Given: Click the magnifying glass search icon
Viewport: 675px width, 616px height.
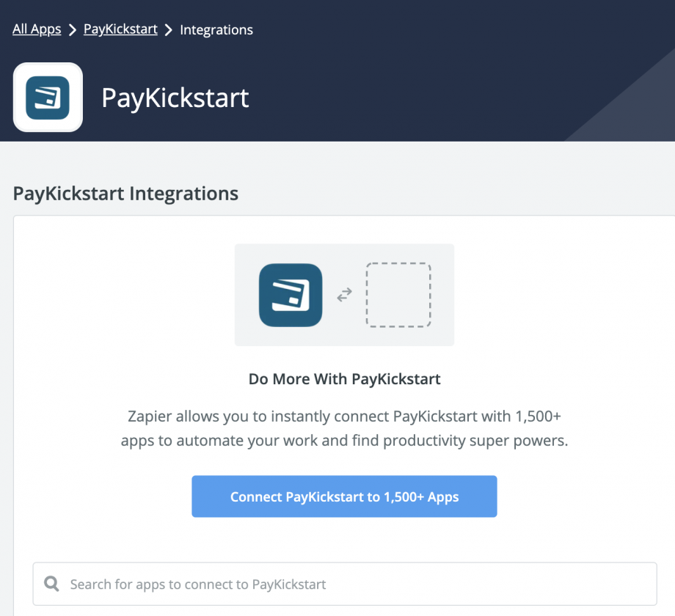Looking at the screenshot, I should tap(51, 584).
